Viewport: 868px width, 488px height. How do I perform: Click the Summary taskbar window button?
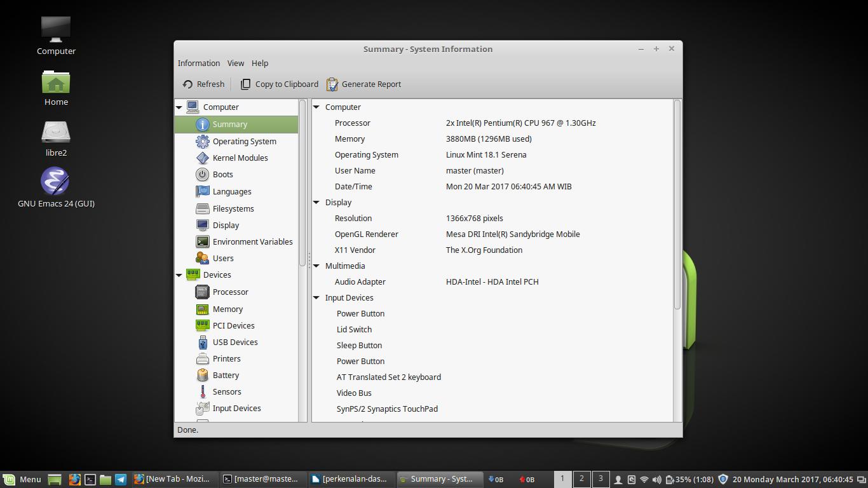(x=440, y=479)
